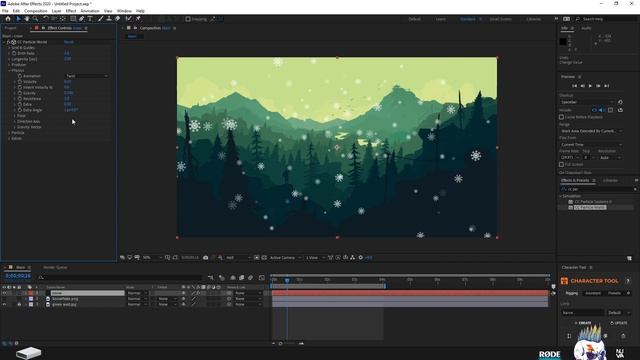Switch to the Render Queue tab
640x360 pixels.
[x=56, y=267]
